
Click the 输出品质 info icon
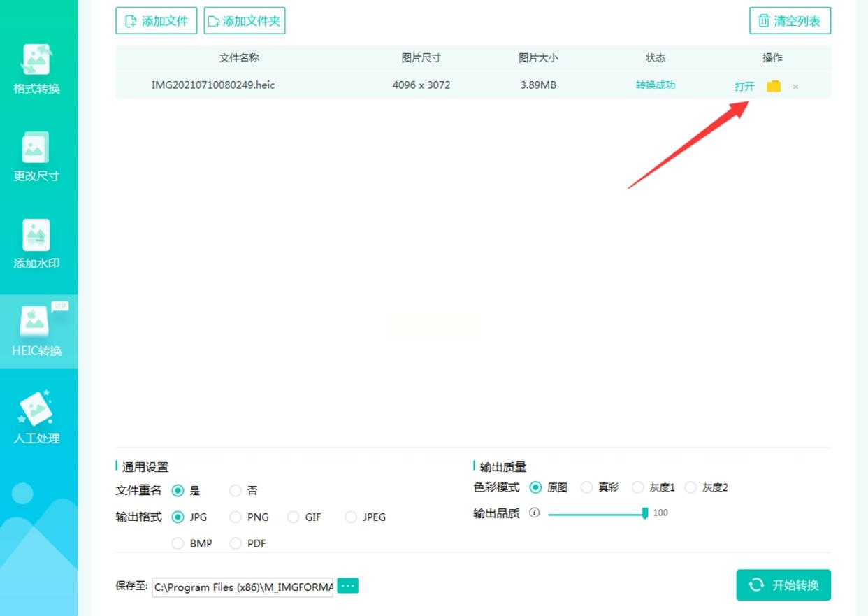click(535, 513)
